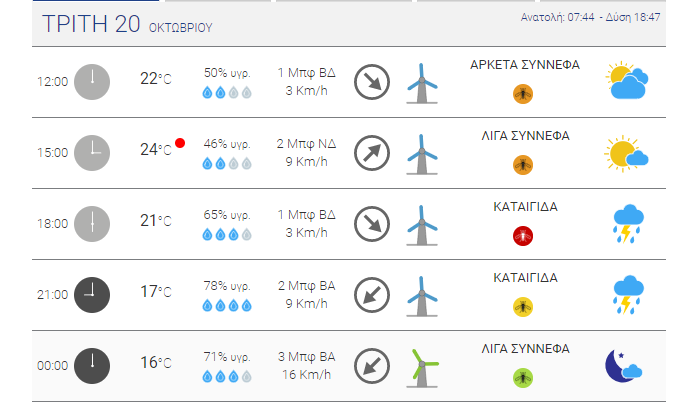Click the moon and cloud icon at 00:00
The height and width of the screenshot is (402, 697).
pyautogui.click(x=624, y=366)
